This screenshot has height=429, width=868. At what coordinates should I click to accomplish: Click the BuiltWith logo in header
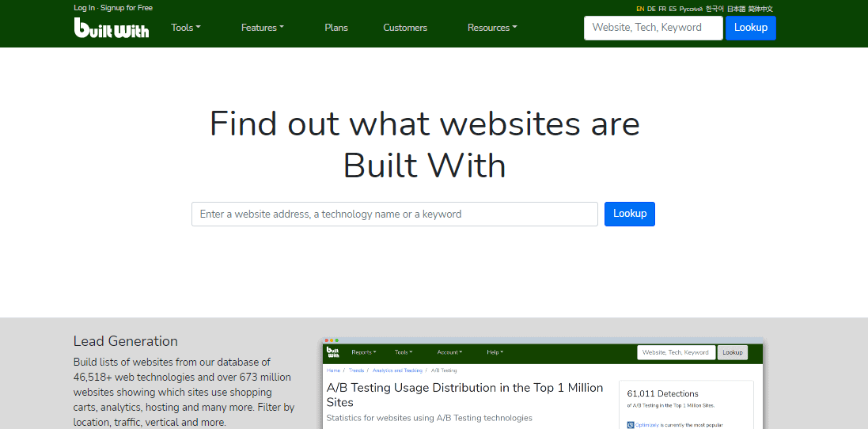(x=112, y=28)
